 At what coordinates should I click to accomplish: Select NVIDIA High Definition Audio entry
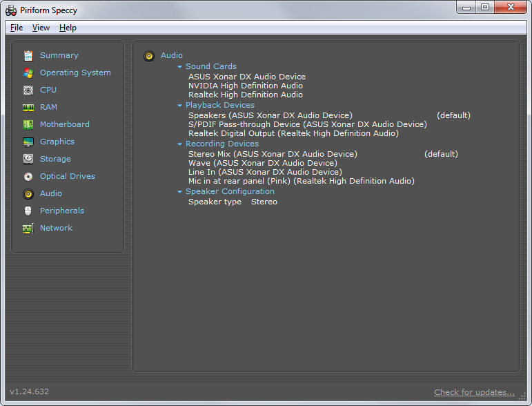[x=246, y=86]
